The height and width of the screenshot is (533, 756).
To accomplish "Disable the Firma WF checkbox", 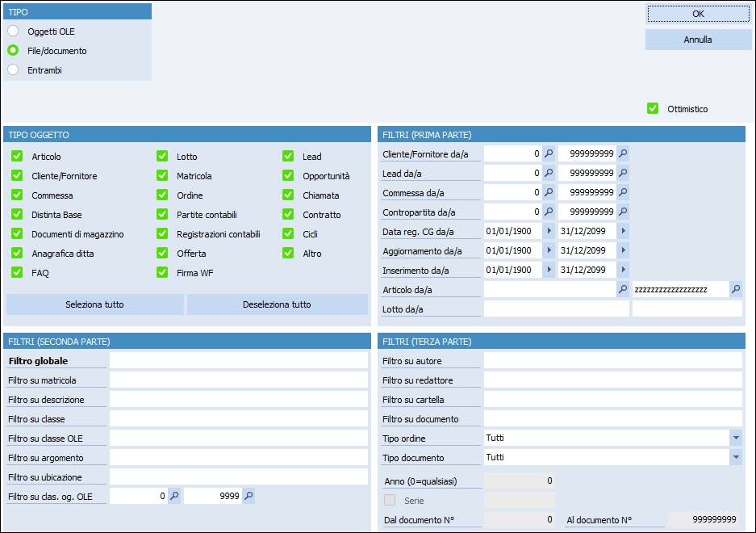I will (x=162, y=273).
